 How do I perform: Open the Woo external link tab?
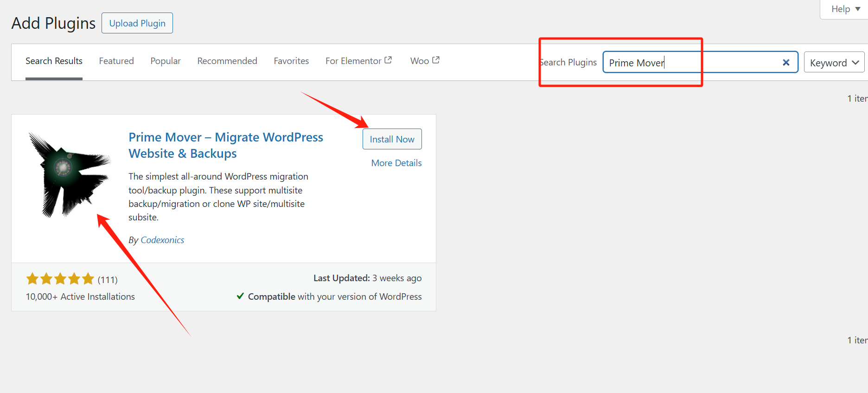(425, 61)
